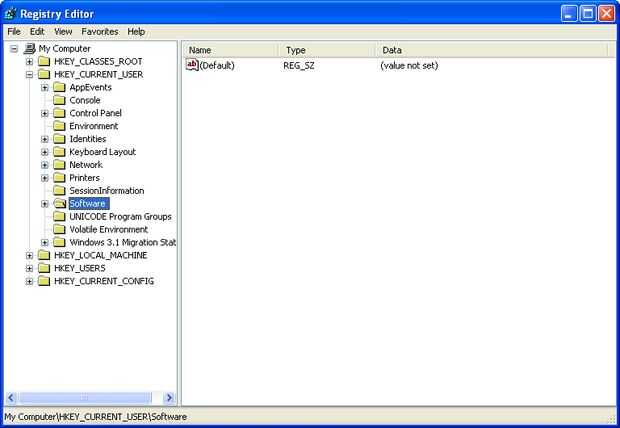
Task: Collapse the HKEY_CURRENT_USER branch
Action: click(29, 75)
